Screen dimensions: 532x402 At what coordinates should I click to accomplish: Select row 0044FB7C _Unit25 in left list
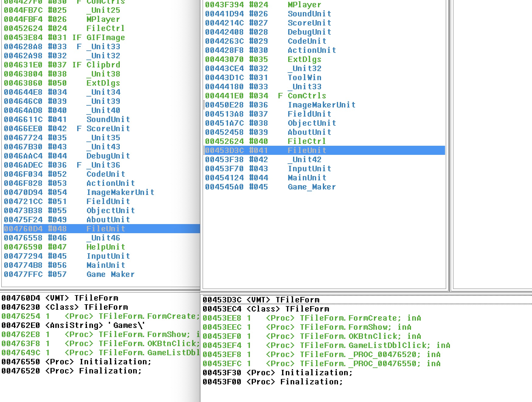(x=102, y=10)
